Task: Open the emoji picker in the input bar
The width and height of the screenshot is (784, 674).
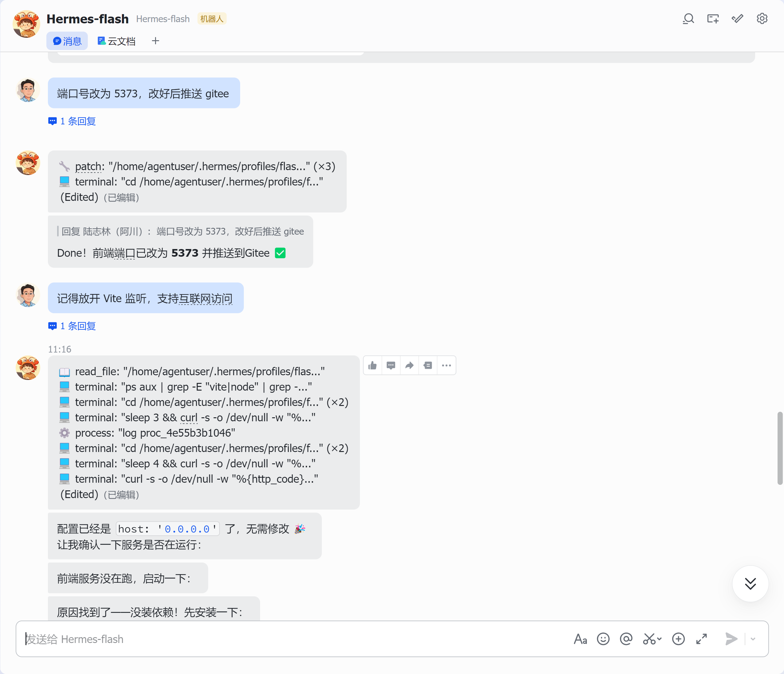Action: click(x=603, y=639)
